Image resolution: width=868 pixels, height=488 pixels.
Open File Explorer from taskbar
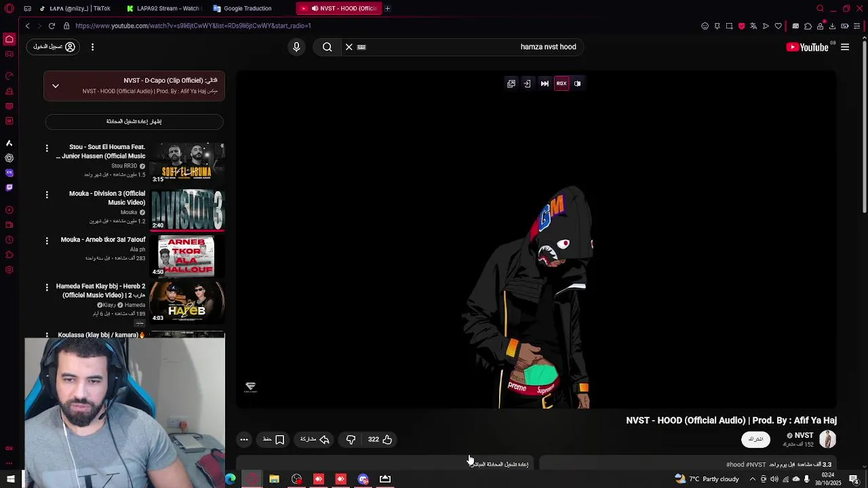pyautogui.click(x=274, y=479)
